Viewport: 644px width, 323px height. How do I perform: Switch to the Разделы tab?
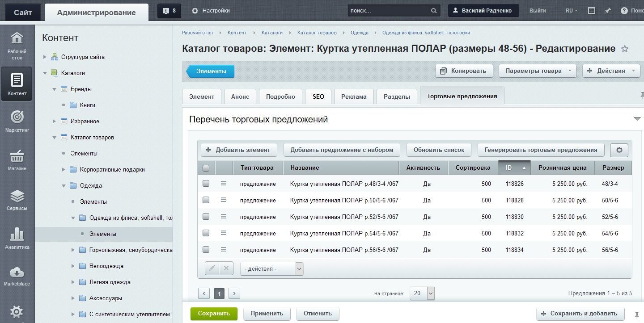397,96
